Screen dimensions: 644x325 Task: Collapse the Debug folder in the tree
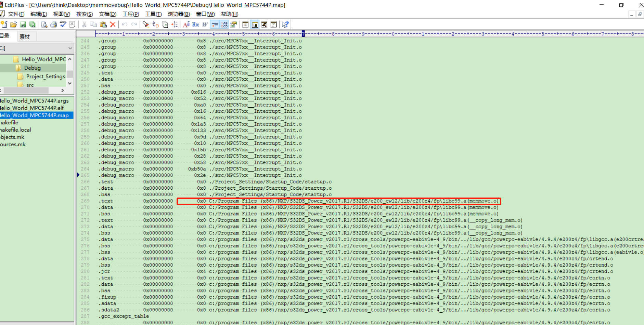pyautogui.click(x=32, y=68)
